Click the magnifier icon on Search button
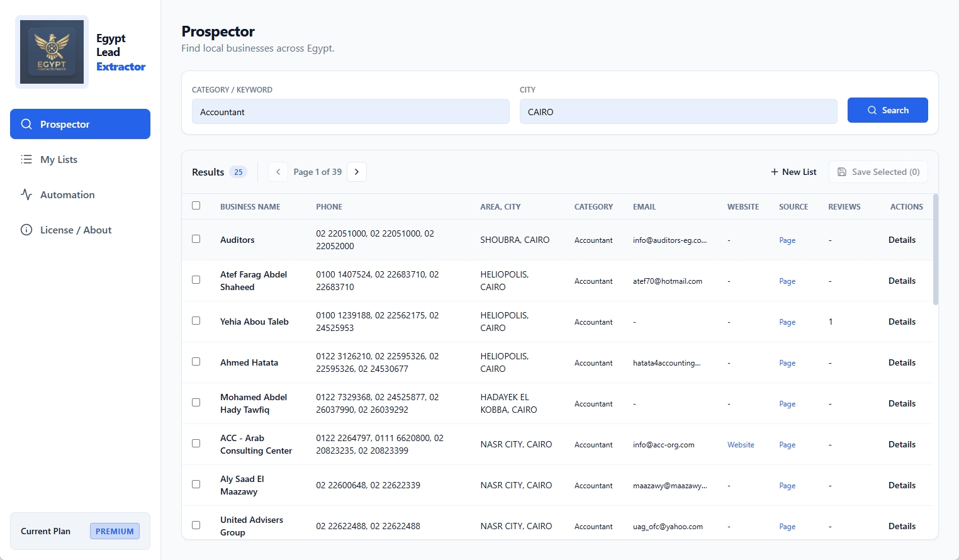 (872, 110)
